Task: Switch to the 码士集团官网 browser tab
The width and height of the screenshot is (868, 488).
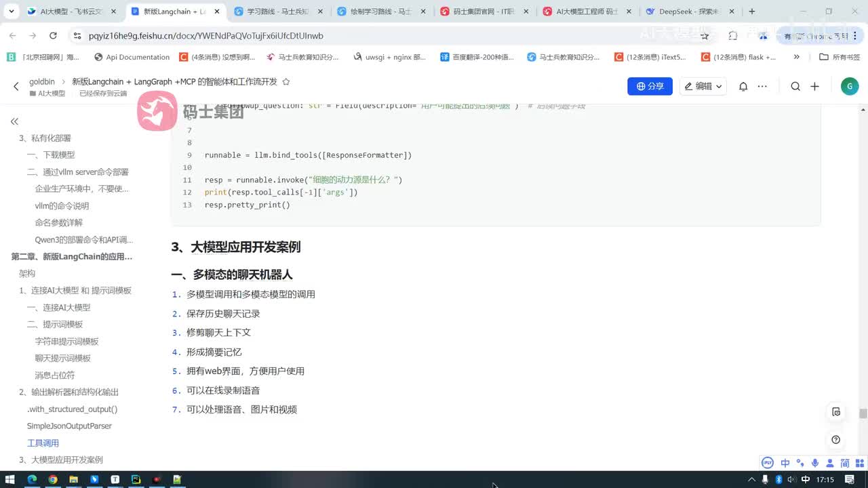Action: (485, 12)
